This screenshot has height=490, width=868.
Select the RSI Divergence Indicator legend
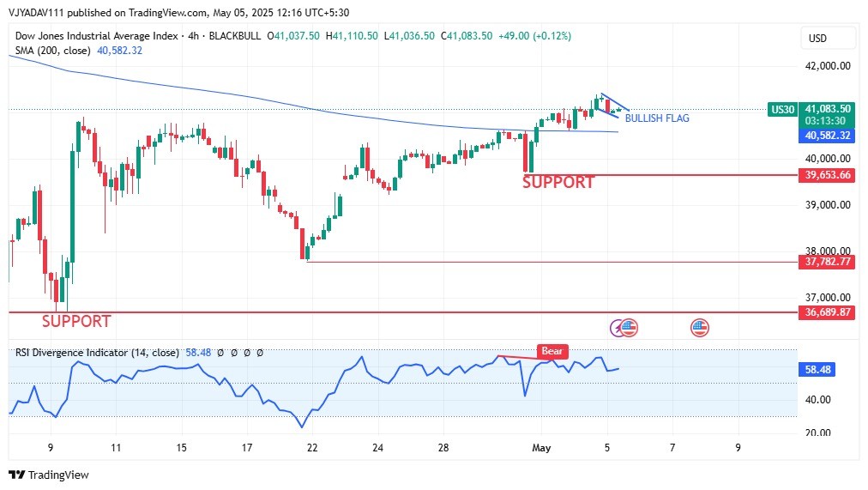pos(97,353)
